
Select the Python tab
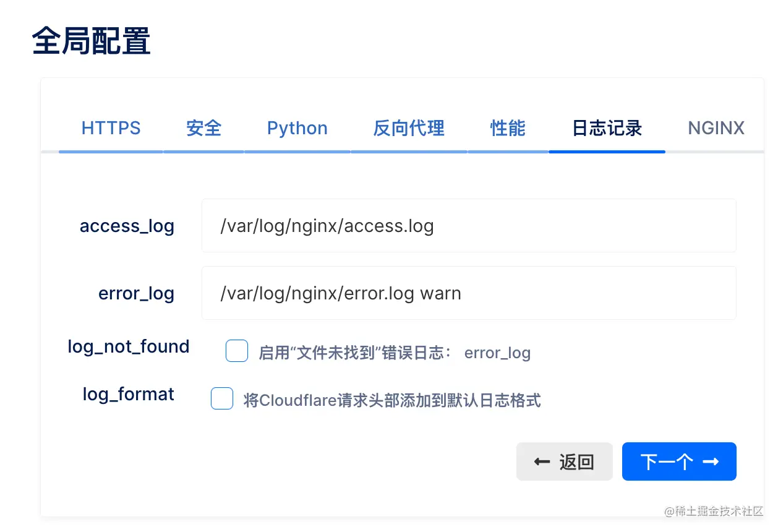point(297,128)
